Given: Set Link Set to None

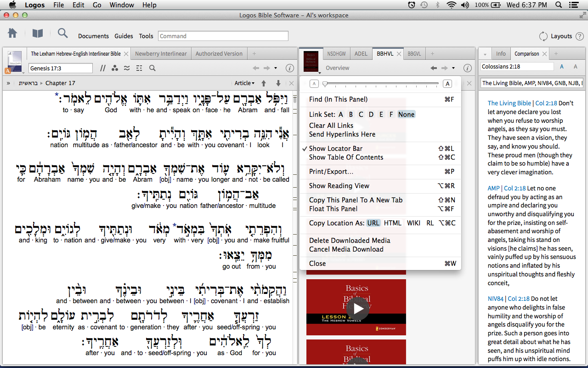Looking at the screenshot, I should (406, 115).
